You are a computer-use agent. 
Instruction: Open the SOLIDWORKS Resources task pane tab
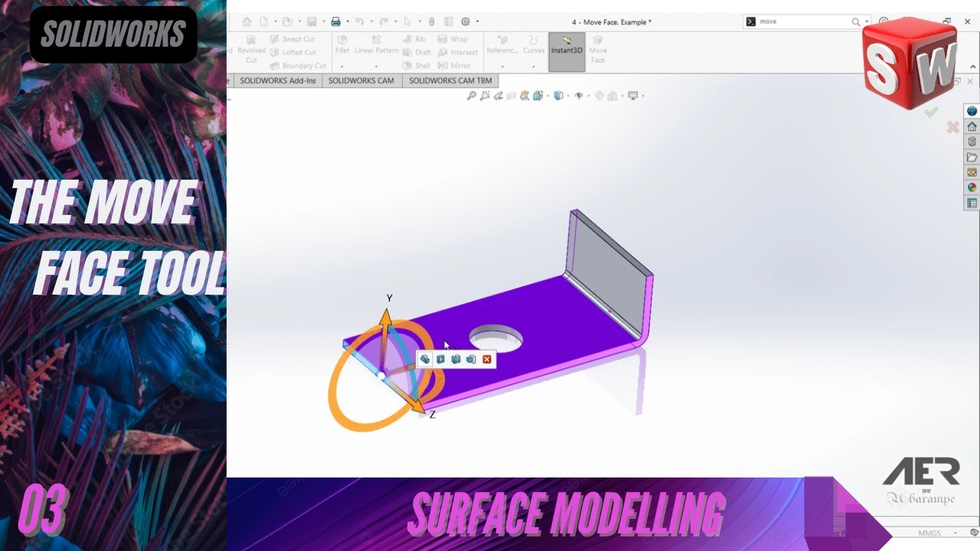point(972,126)
